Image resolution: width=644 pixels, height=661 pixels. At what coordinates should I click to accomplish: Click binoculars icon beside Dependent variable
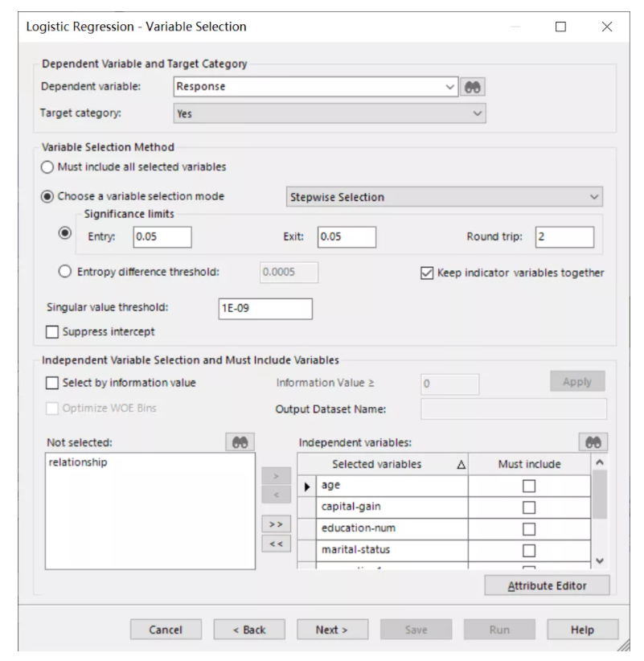tap(473, 87)
